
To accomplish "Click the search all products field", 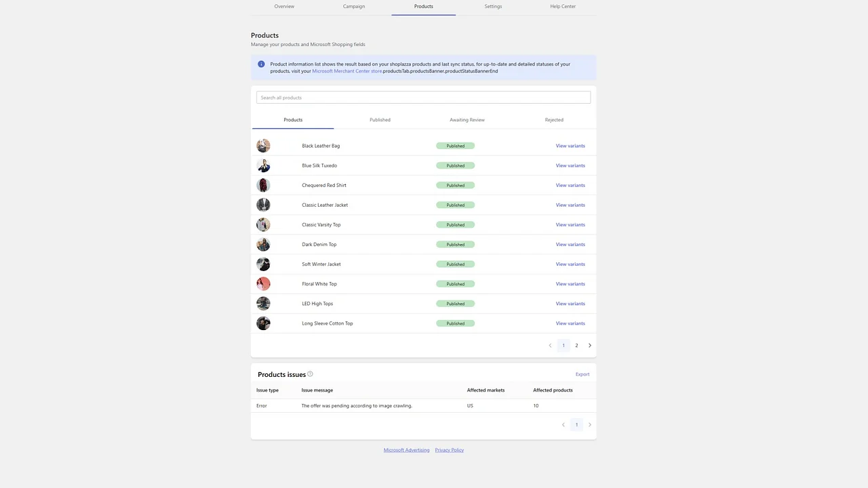I will click(x=423, y=97).
